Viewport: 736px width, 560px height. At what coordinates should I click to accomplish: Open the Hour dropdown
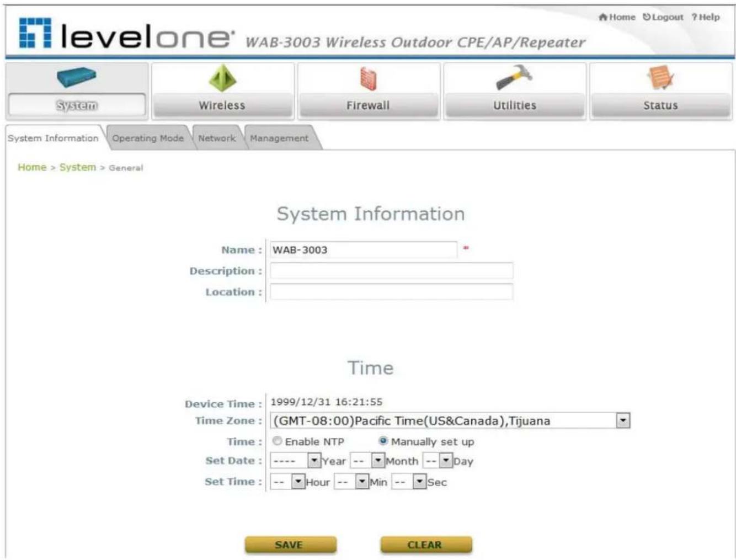click(x=287, y=482)
